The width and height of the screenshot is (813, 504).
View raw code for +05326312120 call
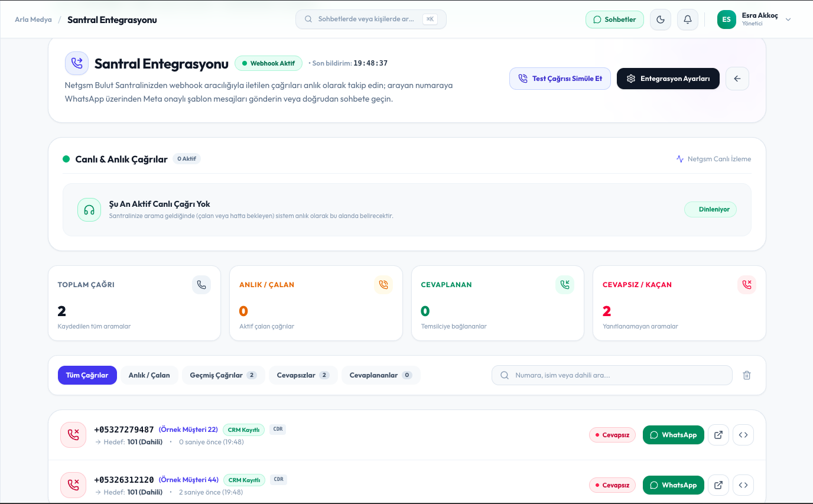pyautogui.click(x=743, y=485)
